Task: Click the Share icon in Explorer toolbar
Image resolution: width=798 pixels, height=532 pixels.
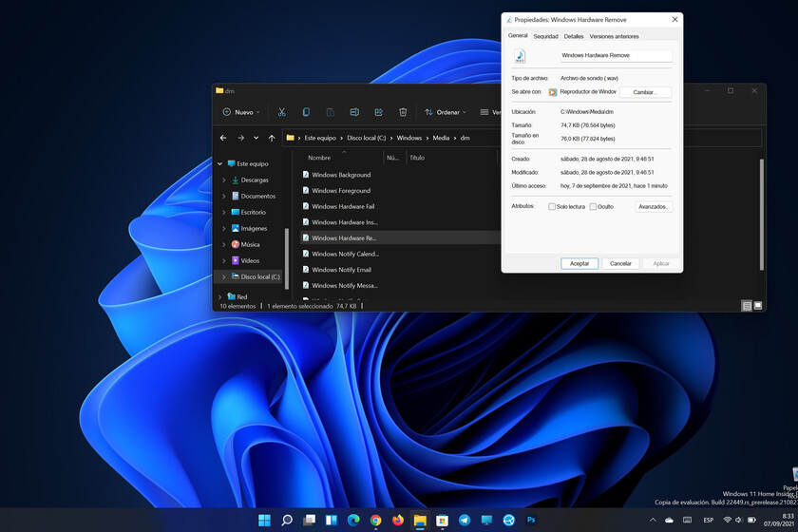Action: pyautogui.click(x=379, y=112)
